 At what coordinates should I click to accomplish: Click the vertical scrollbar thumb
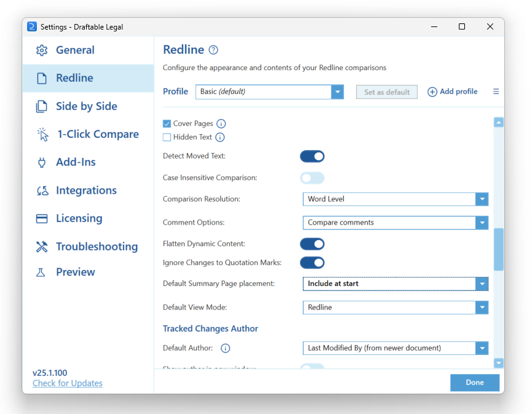tap(498, 249)
